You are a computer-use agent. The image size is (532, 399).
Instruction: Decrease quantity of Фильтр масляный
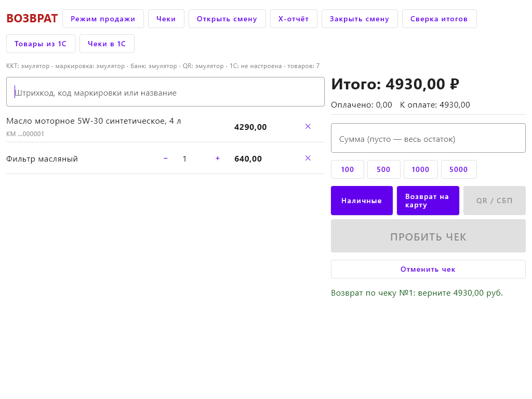(166, 158)
